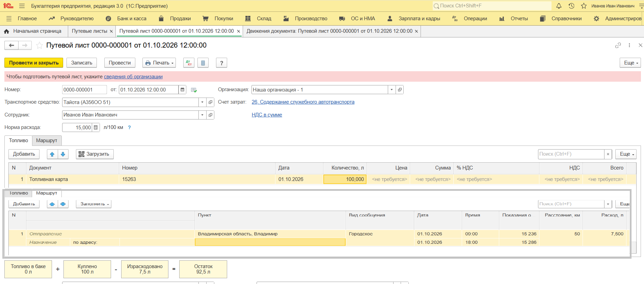644x284 pixels.
Task: Open the top Еще dropdown menu
Action: click(630, 63)
